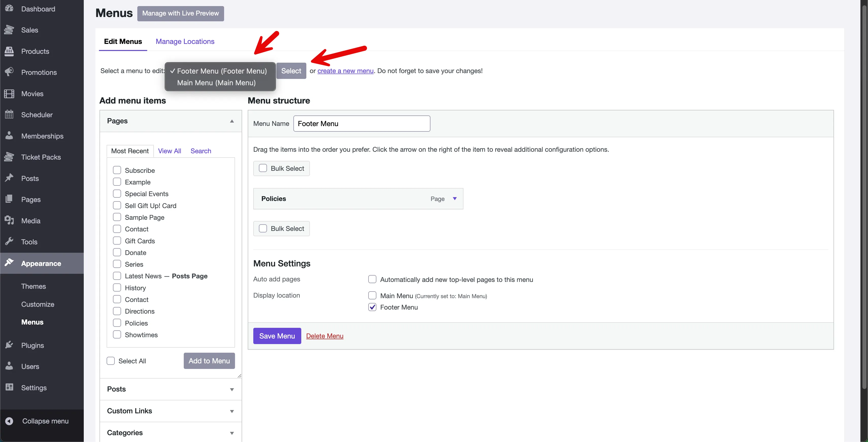
Task: Check the Special Events page checkbox
Action: (x=117, y=194)
